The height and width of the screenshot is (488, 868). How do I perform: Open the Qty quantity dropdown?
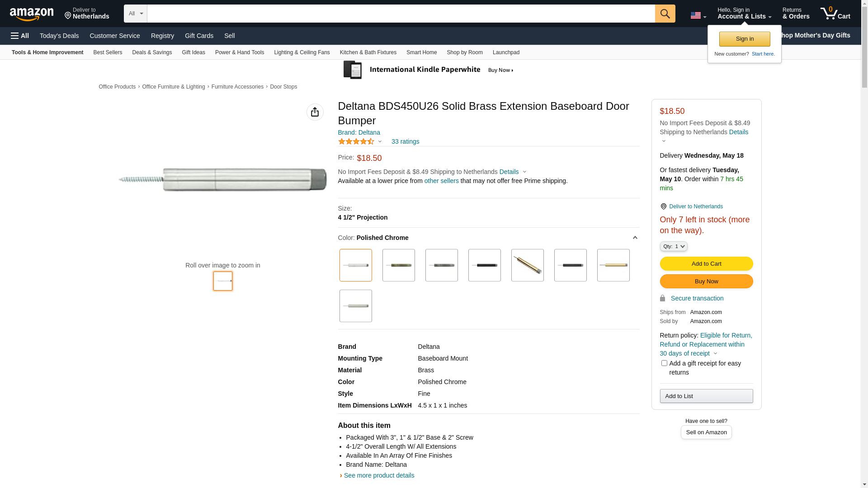click(673, 246)
